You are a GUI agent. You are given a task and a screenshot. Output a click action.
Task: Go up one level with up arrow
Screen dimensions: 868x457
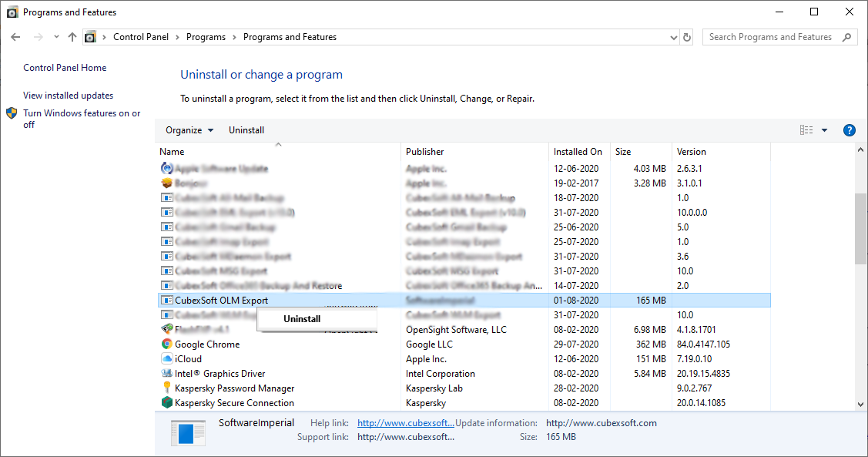coord(72,37)
